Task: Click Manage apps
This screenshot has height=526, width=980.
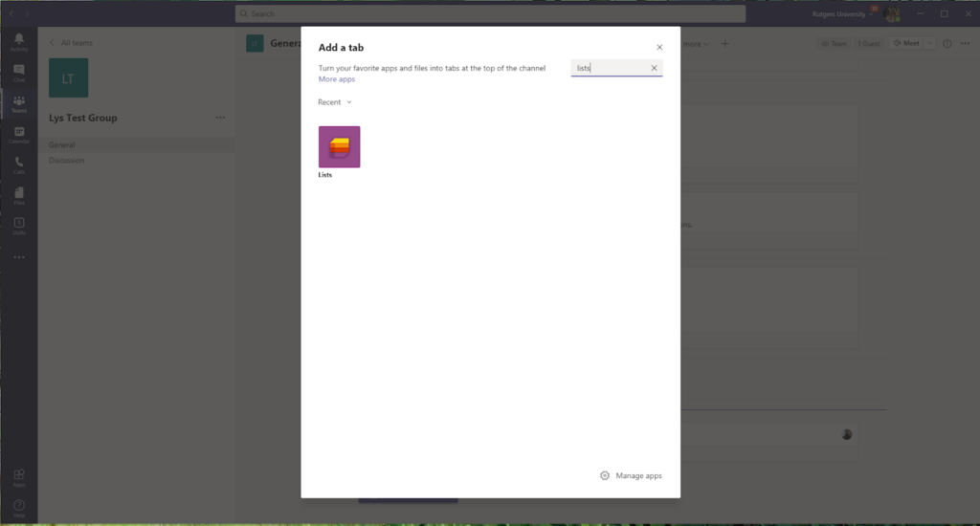Action: click(x=631, y=475)
